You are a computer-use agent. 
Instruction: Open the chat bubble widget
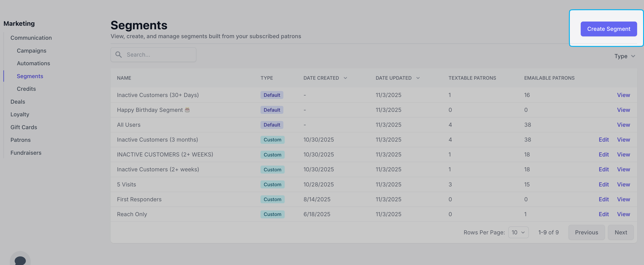click(x=20, y=260)
